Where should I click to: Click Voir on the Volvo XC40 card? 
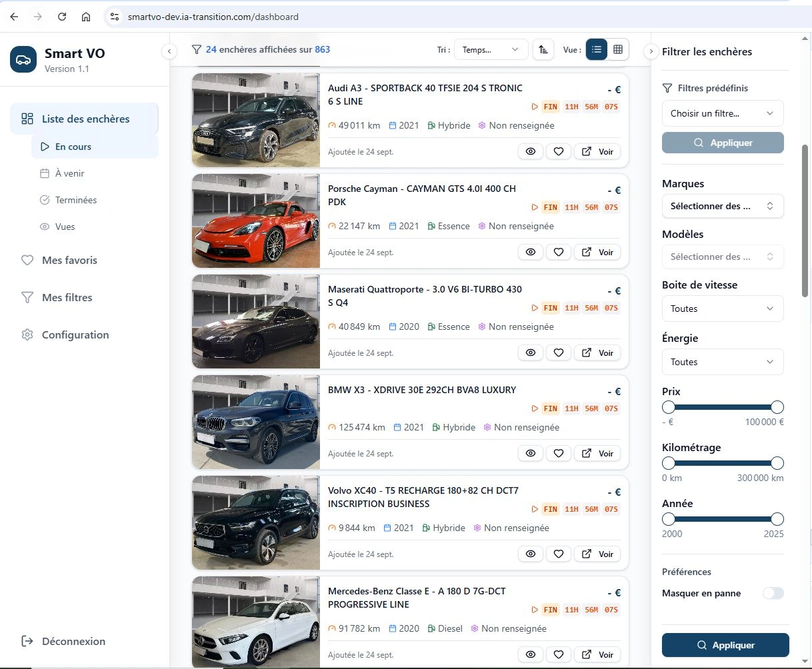(597, 554)
